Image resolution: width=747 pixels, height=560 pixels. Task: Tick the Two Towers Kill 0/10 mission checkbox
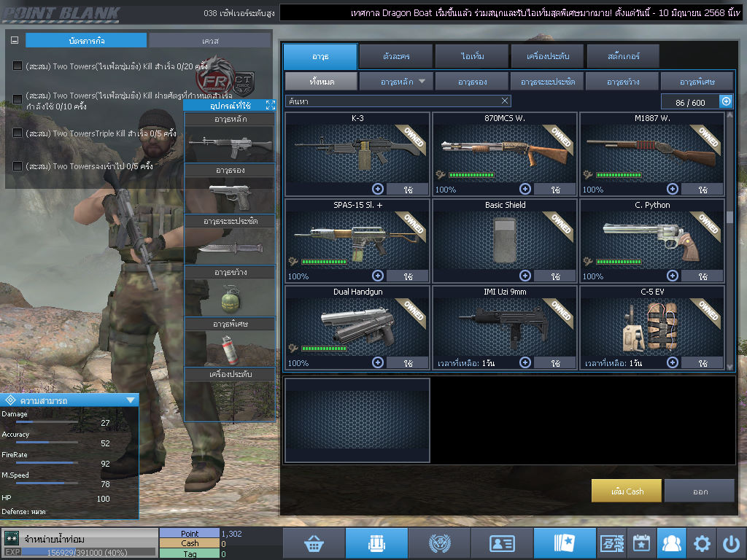coord(18,99)
